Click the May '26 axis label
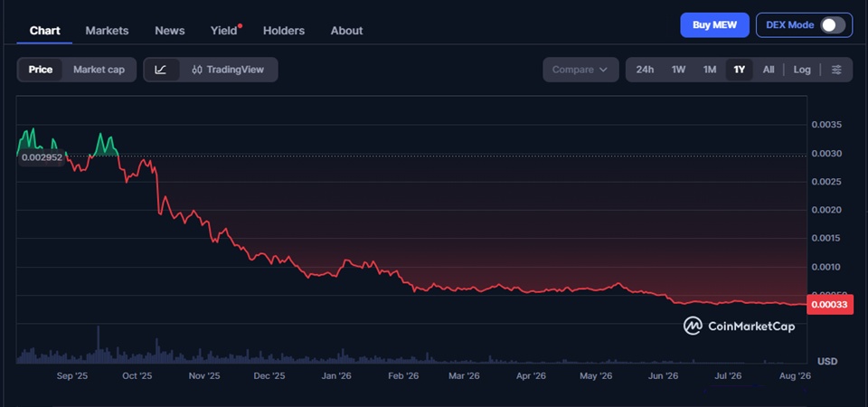The image size is (868, 407). (596, 376)
